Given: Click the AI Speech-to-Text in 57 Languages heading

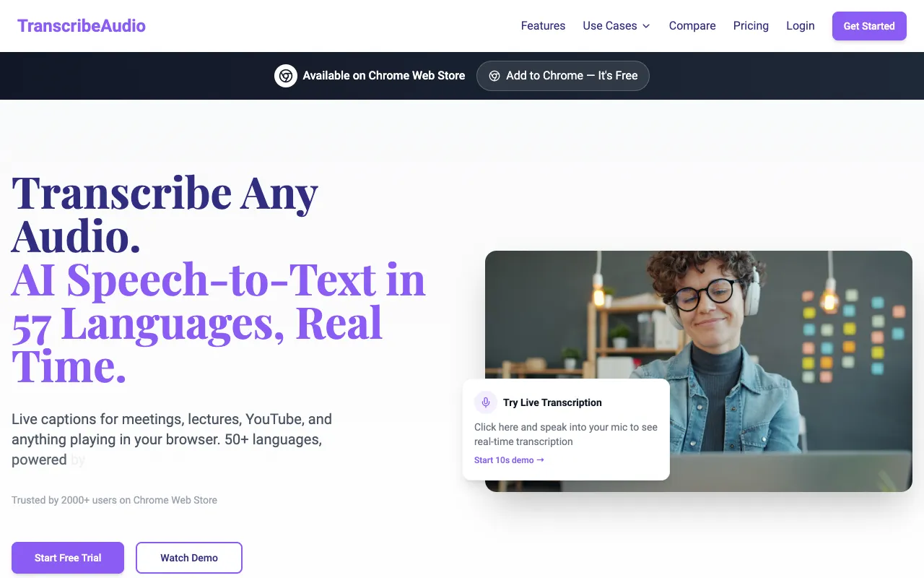Looking at the screenshot, I should (219, 322).
